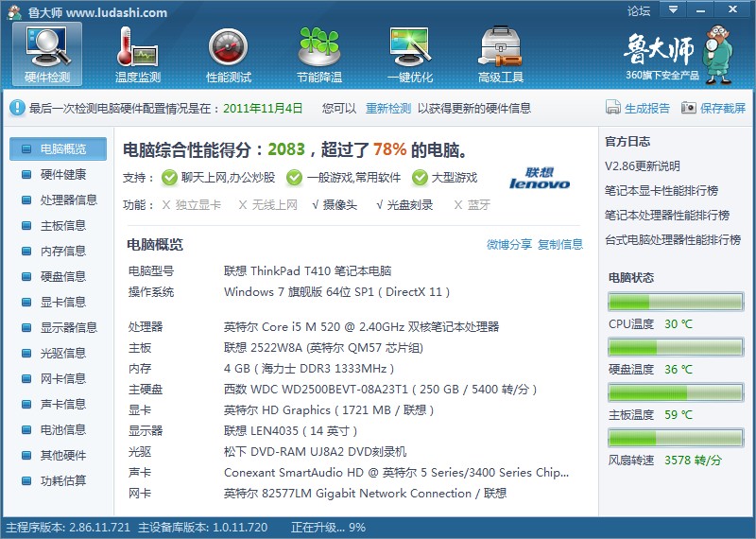The image size is (756, 539).
Task: Open the 高级工具 toolbox icon
Action: coord(501,54)
